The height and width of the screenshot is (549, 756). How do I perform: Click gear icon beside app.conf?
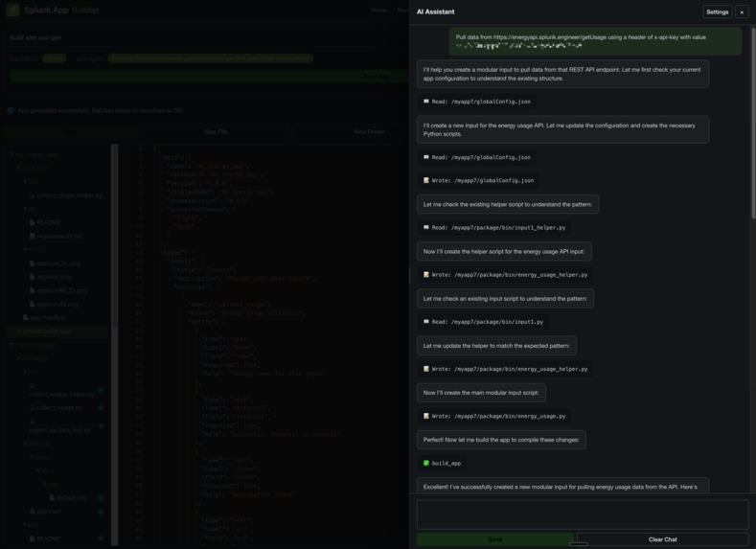[33, 511]
